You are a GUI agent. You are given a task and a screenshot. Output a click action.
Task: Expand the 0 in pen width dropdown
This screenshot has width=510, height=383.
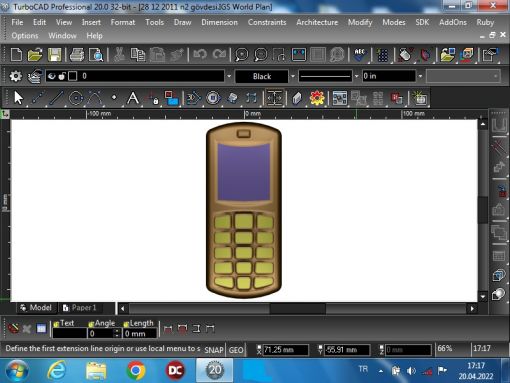click(x=420, y=76)
